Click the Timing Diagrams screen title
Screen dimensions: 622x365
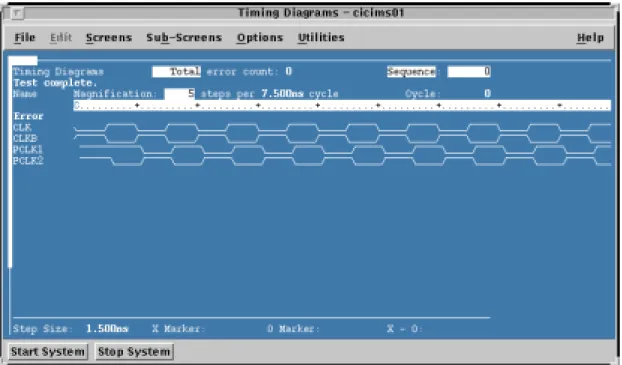click(58, 72)
